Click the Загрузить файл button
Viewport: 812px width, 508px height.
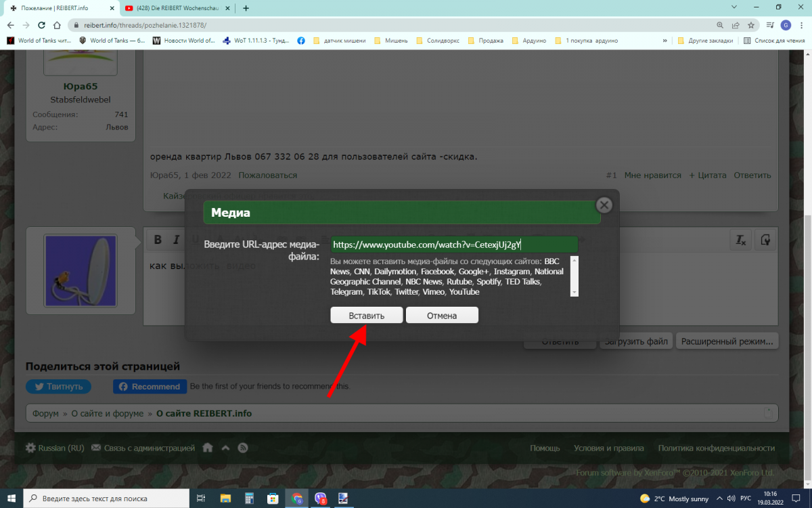click(x=636, y=341)
